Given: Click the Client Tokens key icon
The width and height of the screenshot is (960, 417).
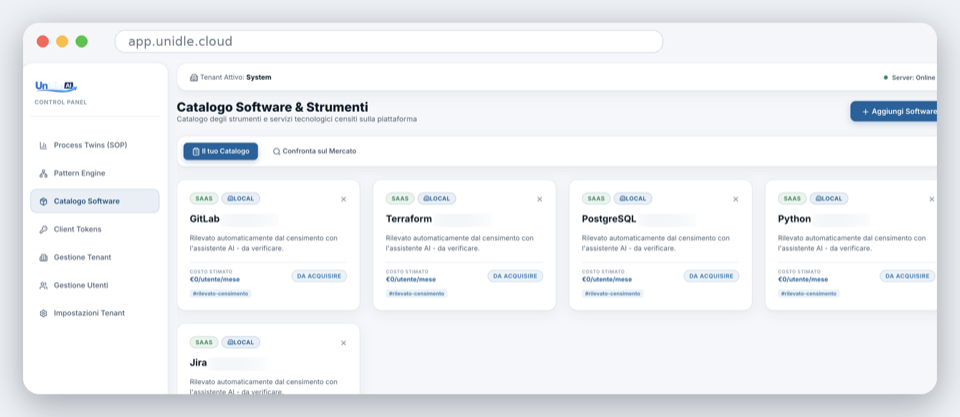Looking at the screenshot, I should [43, 230].
